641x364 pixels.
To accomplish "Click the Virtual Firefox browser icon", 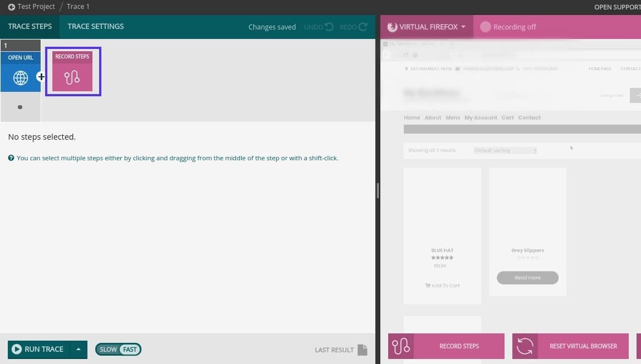I will (392, 26).
